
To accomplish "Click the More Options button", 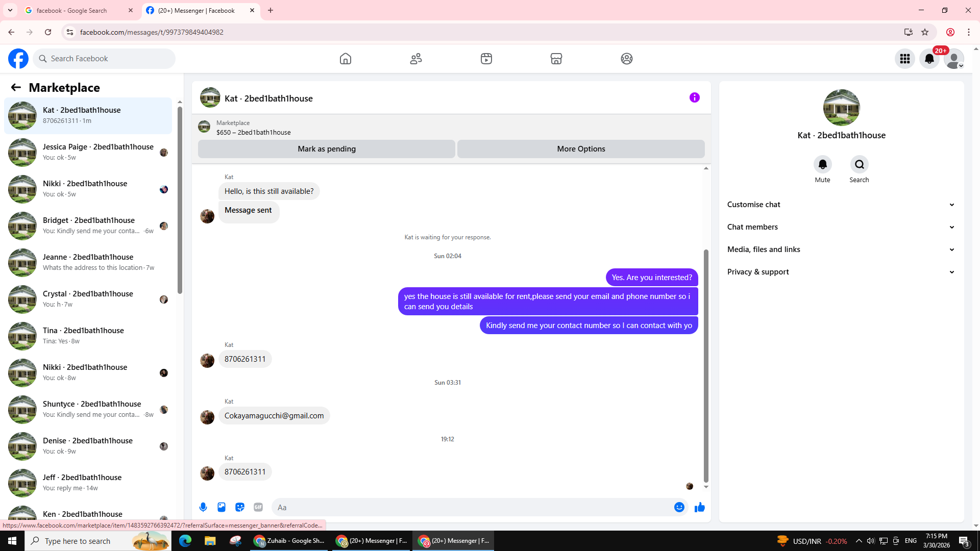I will [581, 149].
